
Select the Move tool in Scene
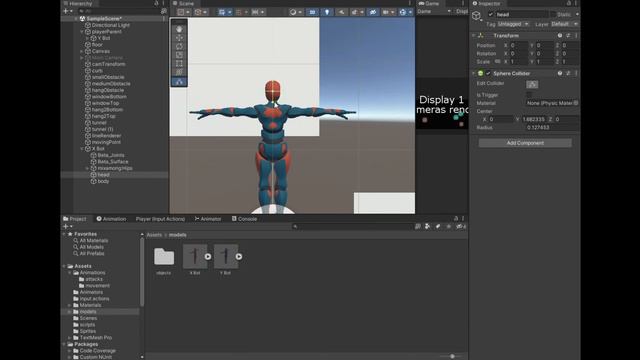click(179, 38)
